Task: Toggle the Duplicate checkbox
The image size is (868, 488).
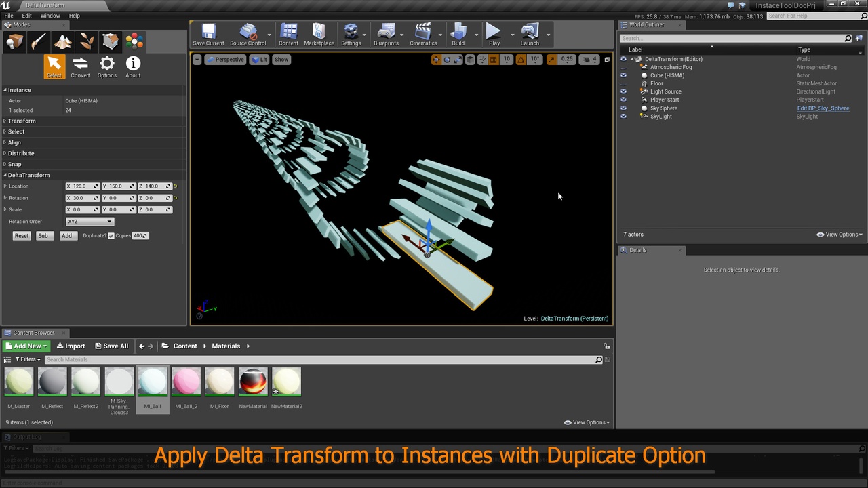Action: [x=111, y=236]
